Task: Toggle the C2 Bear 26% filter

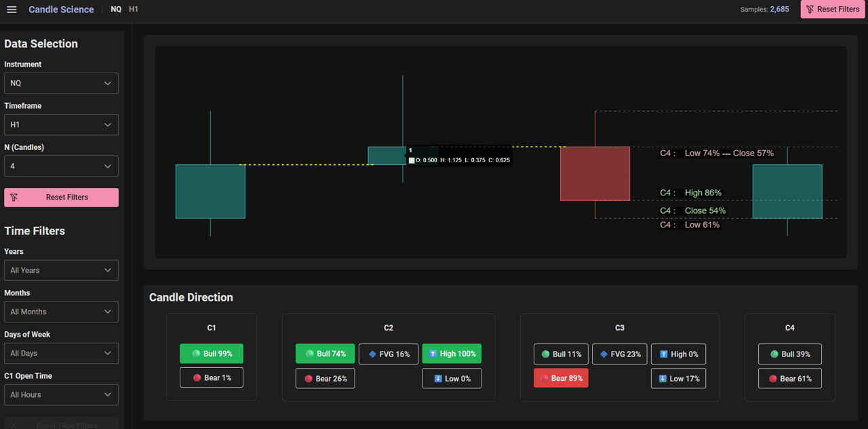Action: 325,379
